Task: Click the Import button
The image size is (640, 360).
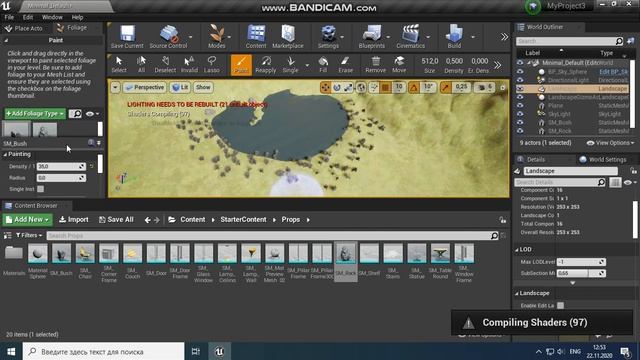Action: [74, 220]
